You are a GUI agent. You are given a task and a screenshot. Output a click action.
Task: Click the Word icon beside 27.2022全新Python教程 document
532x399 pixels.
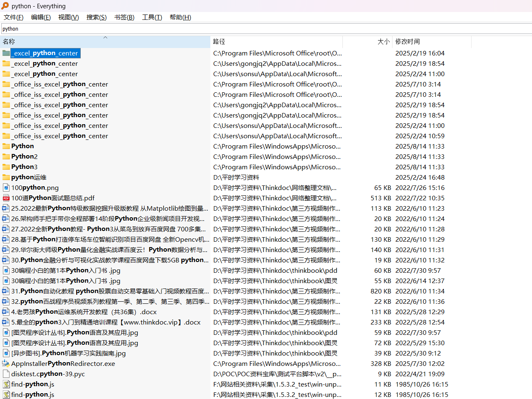tap(6, 229)
